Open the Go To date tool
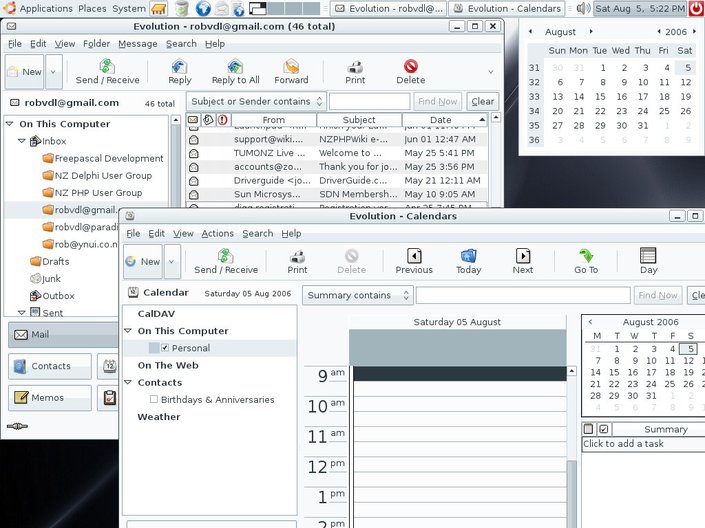Screen dimensions: 705x528 pyautogui.click(x=586, y=262)
